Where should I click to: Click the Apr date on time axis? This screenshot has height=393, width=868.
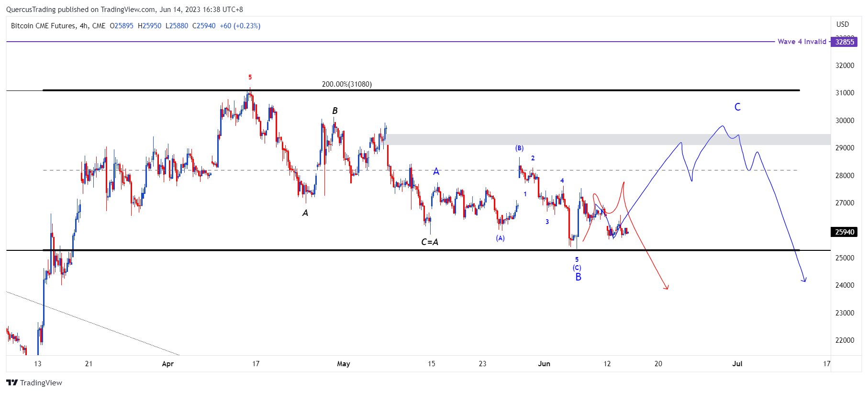(x=168, y=364)
